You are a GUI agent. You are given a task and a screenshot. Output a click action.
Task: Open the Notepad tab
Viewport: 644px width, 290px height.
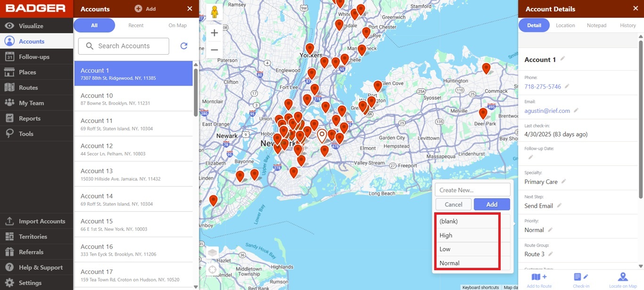(x=596, y=25)
